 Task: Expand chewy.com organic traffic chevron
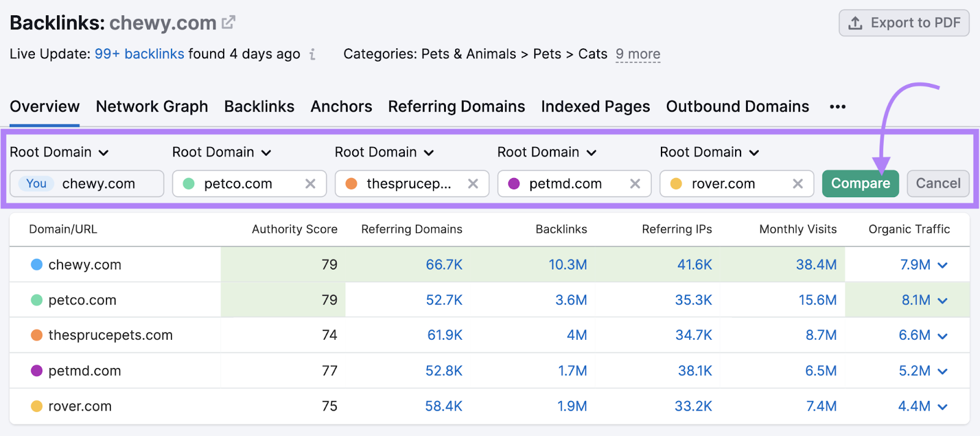(943, 265)
